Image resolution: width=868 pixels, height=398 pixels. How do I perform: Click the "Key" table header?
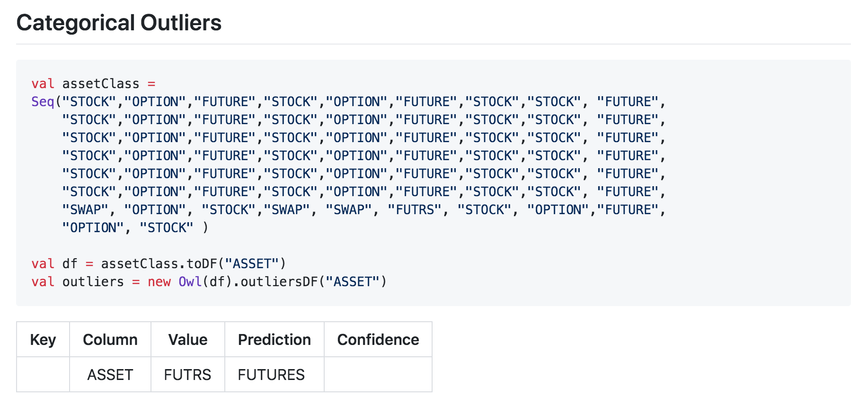tap(43, 340)
